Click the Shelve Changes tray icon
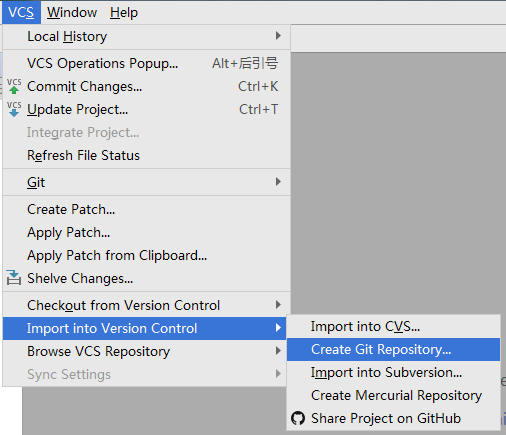This screenshot has height=435, width=506. 14,278
